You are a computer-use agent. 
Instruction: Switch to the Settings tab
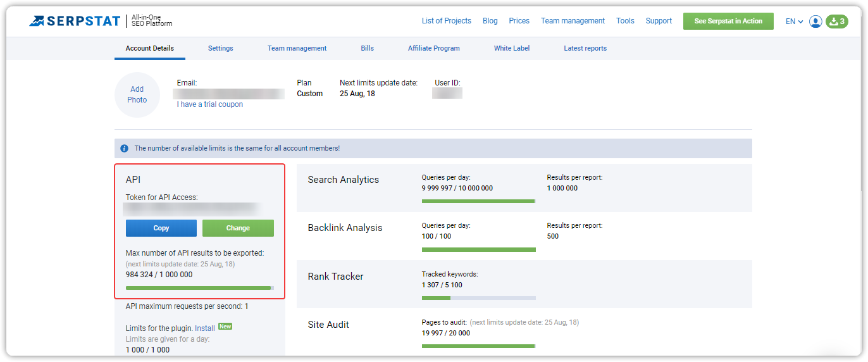coord(221,48)
